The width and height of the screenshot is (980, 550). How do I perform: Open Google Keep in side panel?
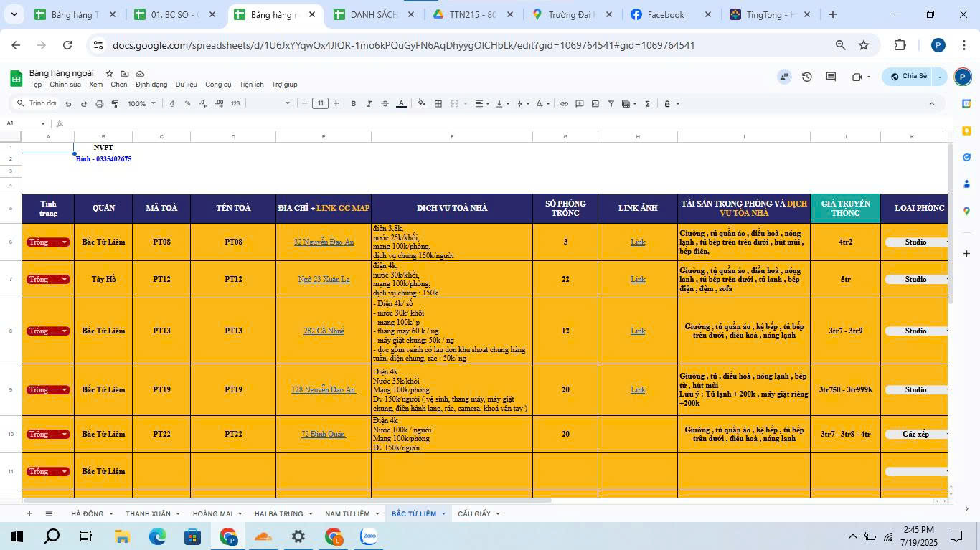(x=967, y=131)
